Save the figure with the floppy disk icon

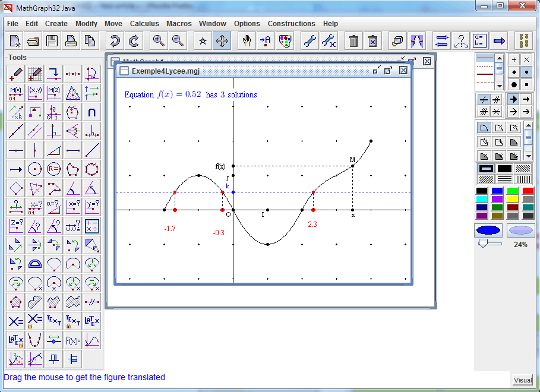click(52, 41)
